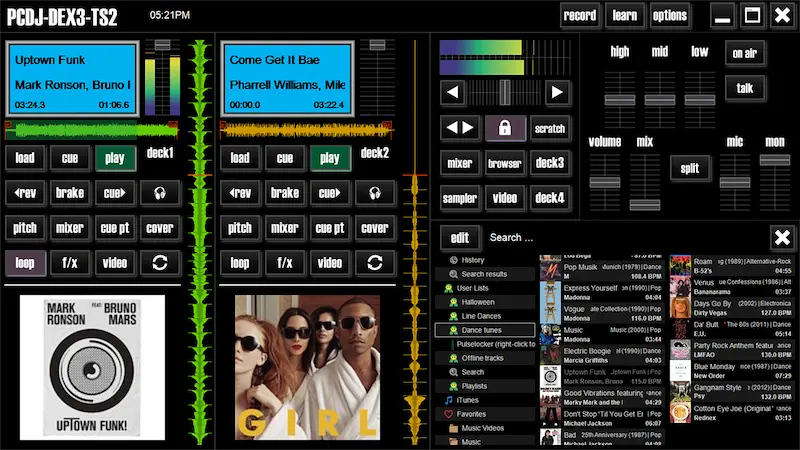Click deck1 rev button
The height and width of the screenshot is (450, 800).
pos(25,193)
